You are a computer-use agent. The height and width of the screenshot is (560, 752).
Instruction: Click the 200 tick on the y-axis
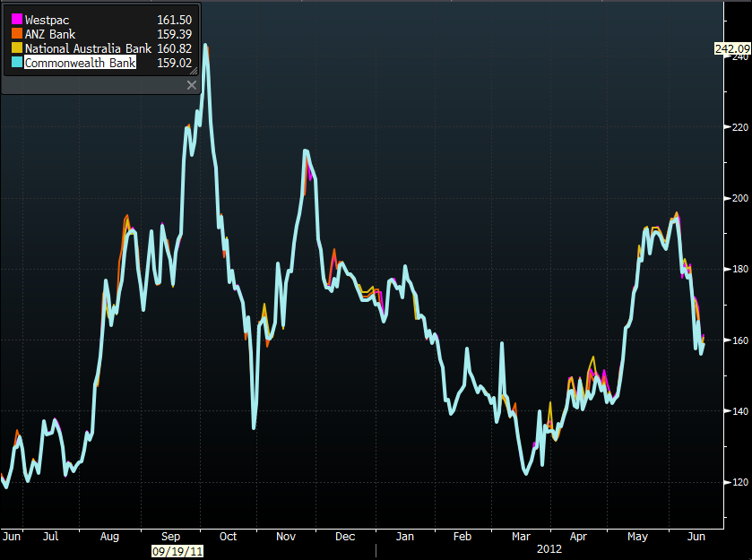[x=738, y=198]
